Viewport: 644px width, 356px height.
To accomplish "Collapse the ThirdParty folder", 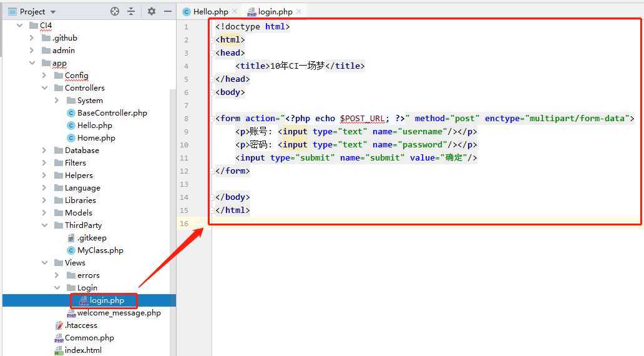I will (x=44, y=225).
